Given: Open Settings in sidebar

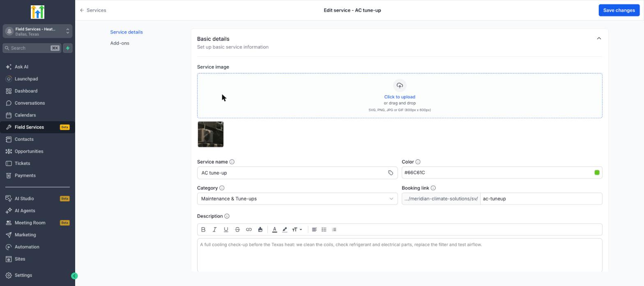Looking at the screenshot, I should point(37,275).
